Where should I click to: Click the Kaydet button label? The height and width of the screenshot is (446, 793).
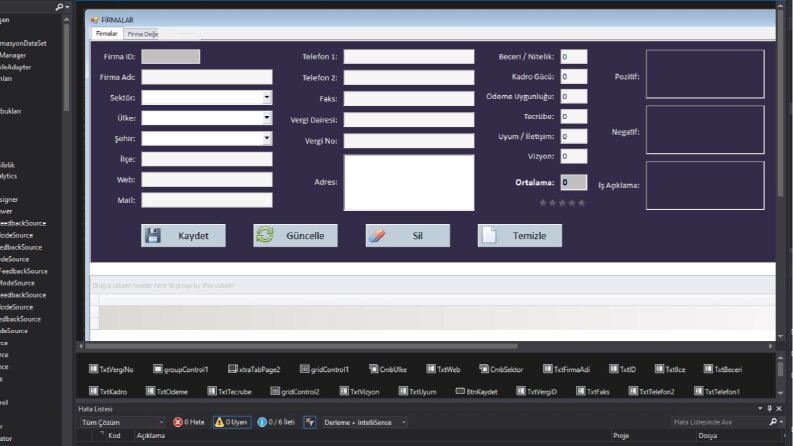coord(193,236)
